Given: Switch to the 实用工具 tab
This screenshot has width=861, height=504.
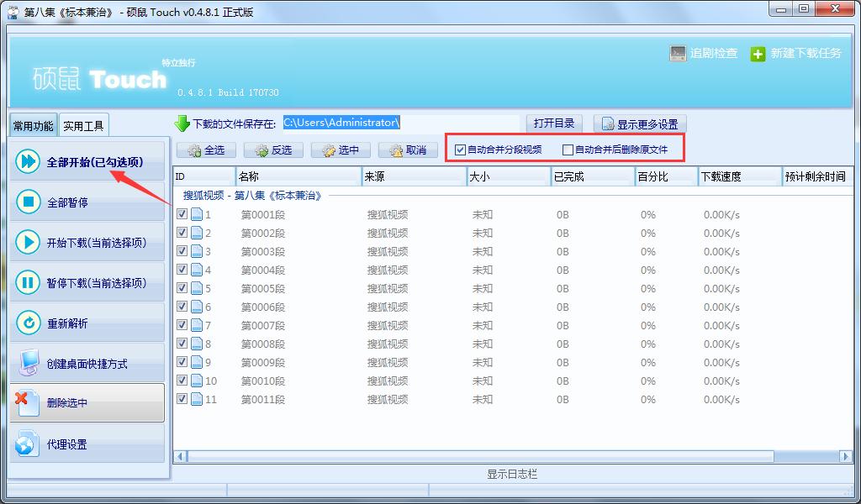Looking at the screenshot, I should tap(83, 124).
